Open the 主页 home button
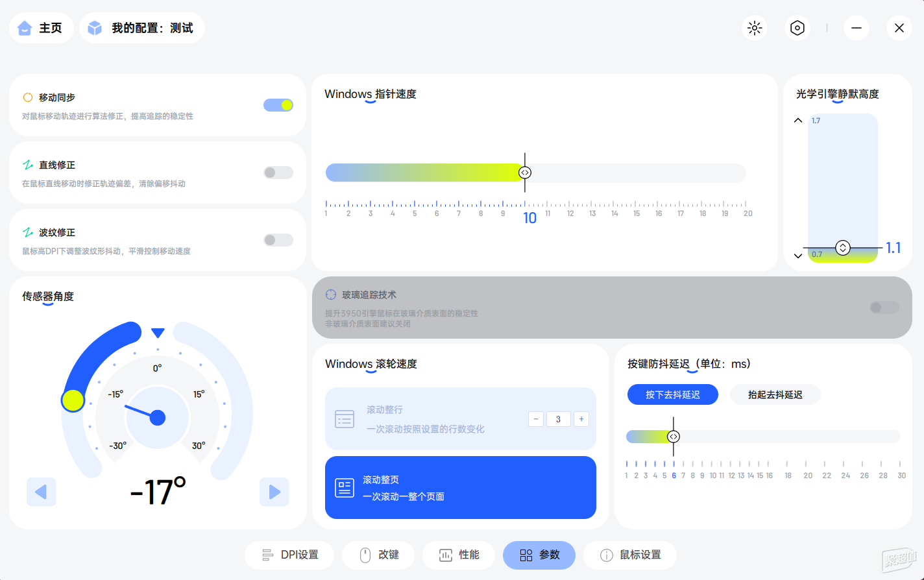 (x=41, y=28)
